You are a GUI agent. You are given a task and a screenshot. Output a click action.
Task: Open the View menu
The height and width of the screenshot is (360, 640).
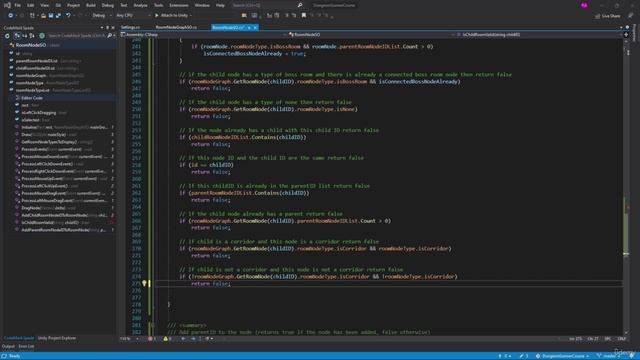pos(44,5)
